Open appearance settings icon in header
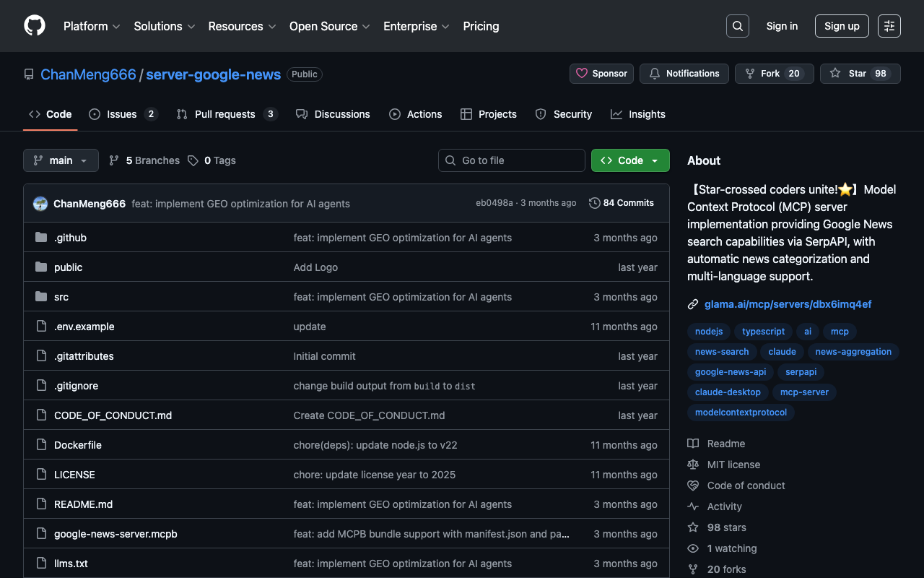Image resolution: width=924 pixels, height=578 pixels. pos(889,26)
